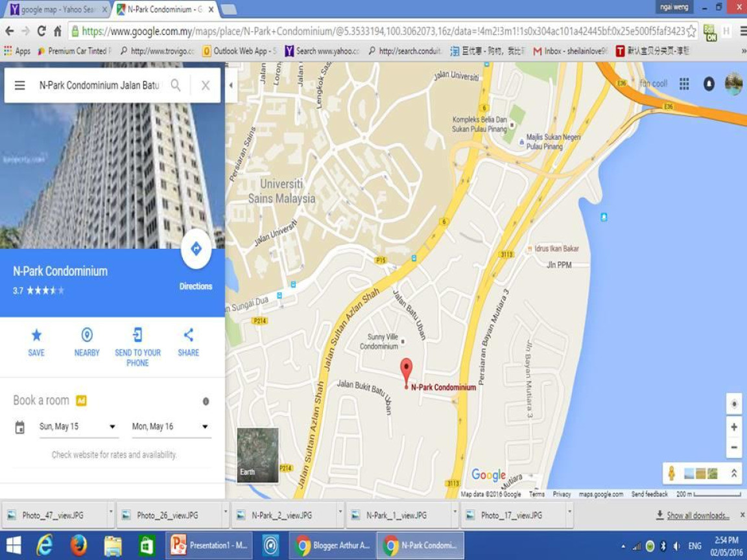Click Send to your phone icon

[137, 335]
